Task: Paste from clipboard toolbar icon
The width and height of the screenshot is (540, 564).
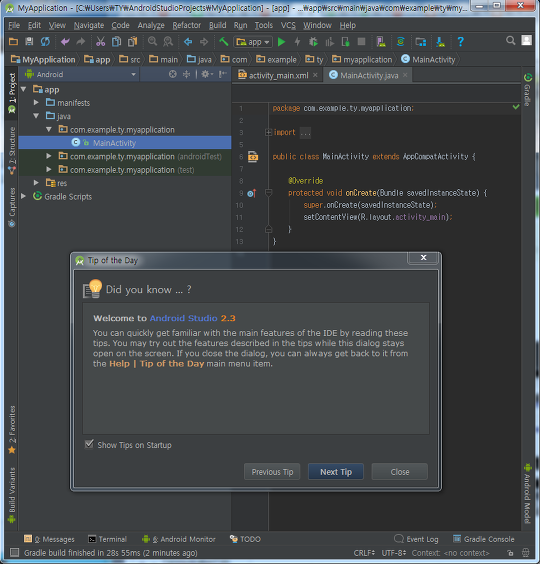Action: pos(132,42)
